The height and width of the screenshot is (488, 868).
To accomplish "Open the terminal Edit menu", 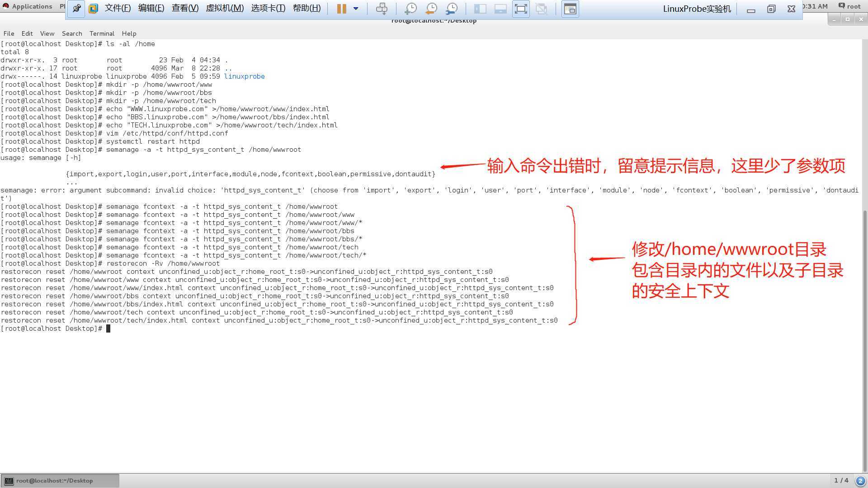I will tap(27, 33).
